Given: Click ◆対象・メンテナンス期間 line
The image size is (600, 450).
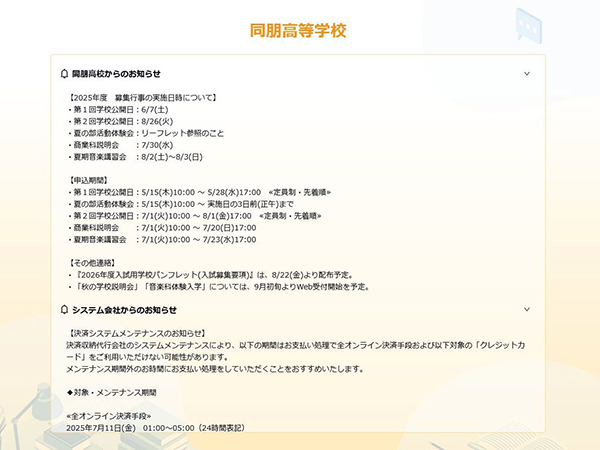Looking at the screenshot, I should [x=111, y=392].
